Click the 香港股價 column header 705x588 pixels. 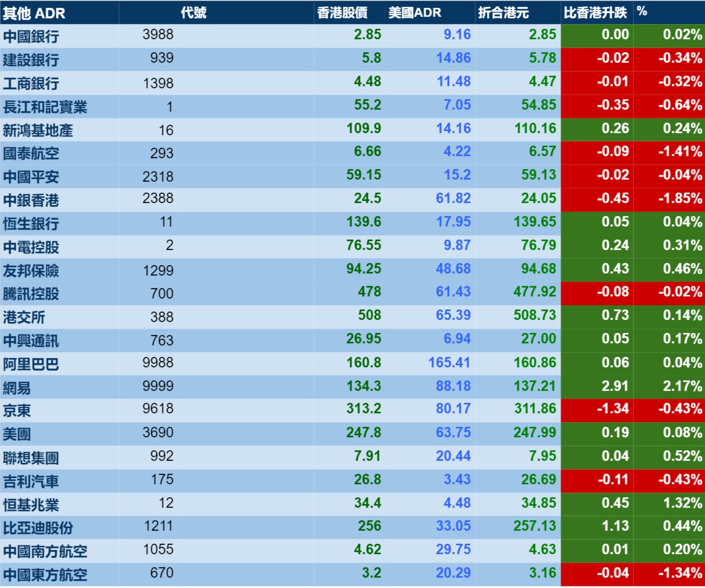[x=342, y=13]
